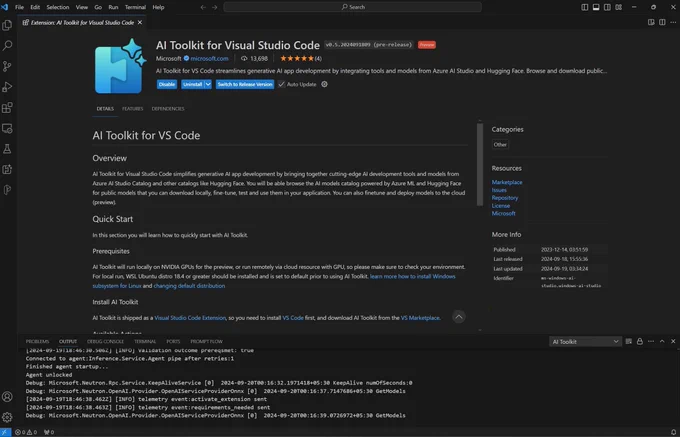
Task: Open Customize Layout in title bar
Action: pos(619,7)
